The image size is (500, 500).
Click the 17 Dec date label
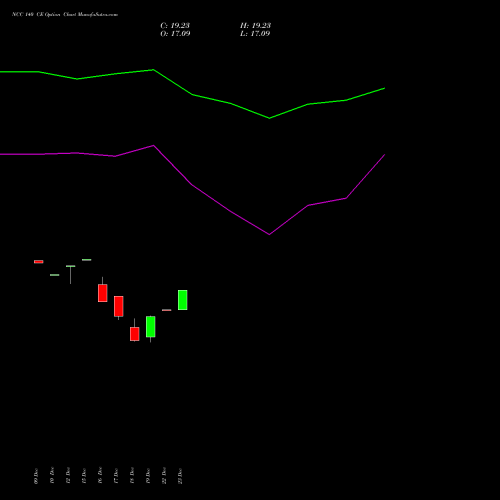tap(116, 476)
